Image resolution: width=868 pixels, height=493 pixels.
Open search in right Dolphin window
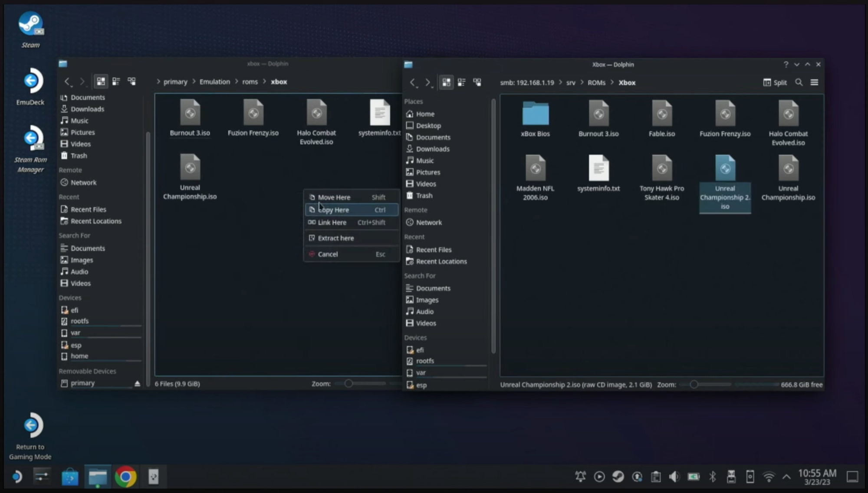[799, 82]
